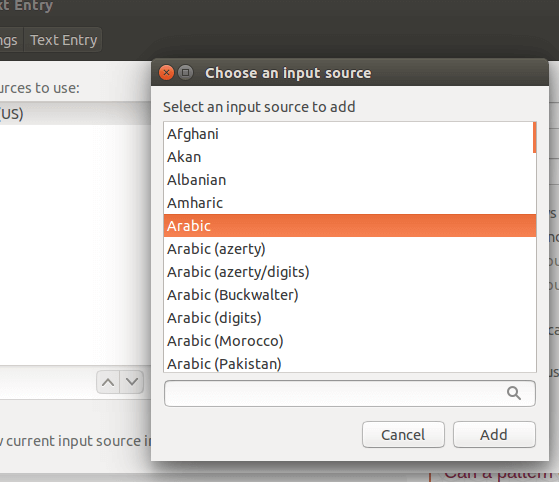
Task: Select Arabic (digits) entry
Action: click(350, 318)
